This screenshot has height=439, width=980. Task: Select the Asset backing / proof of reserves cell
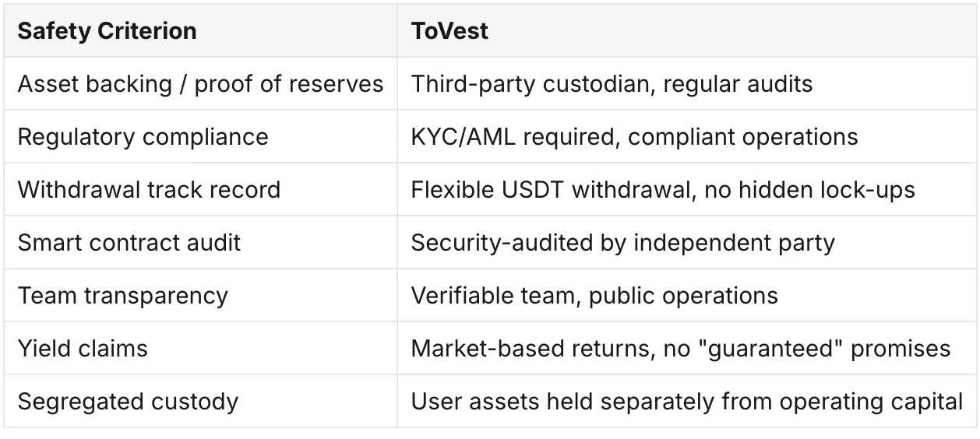click(x=200, y=83)
